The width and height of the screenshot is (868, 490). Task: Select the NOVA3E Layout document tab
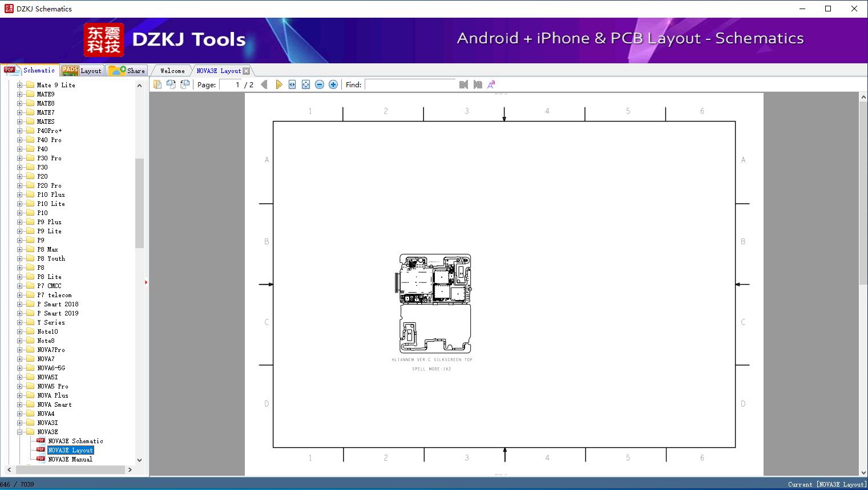(219, 71)
